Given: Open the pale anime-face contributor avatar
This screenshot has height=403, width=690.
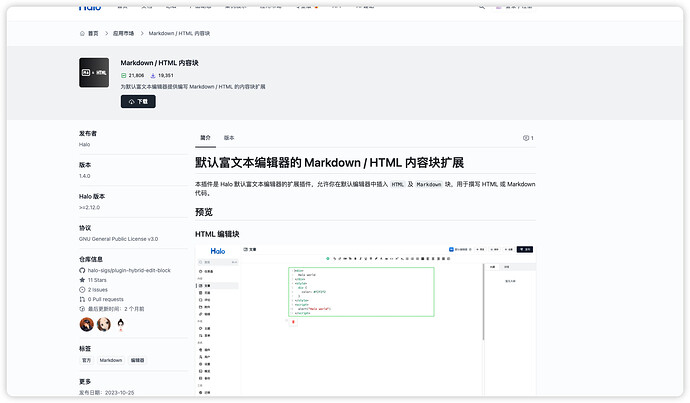Looking at the screenshot, I should click(x=104, y=325).
